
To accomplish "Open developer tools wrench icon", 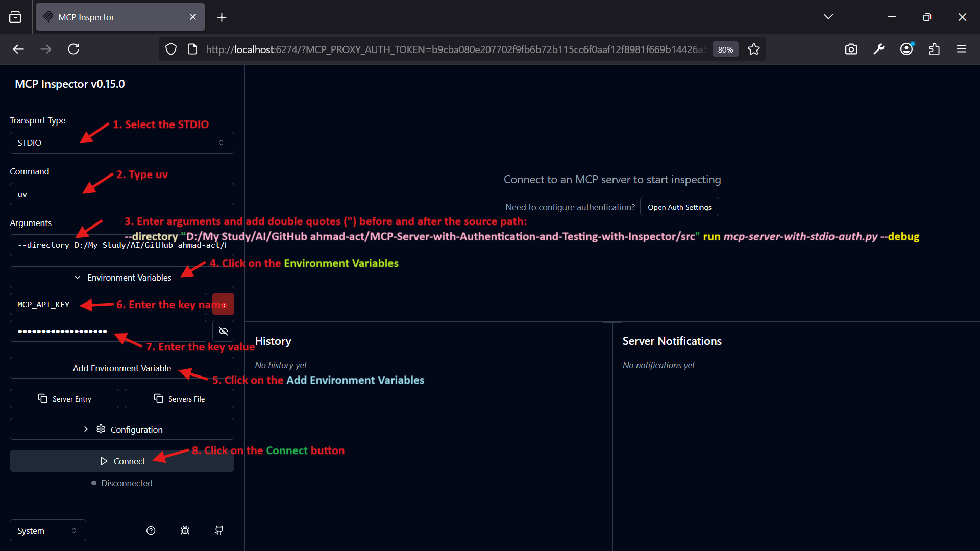I will pyautogui.click(x=879, y=49).
